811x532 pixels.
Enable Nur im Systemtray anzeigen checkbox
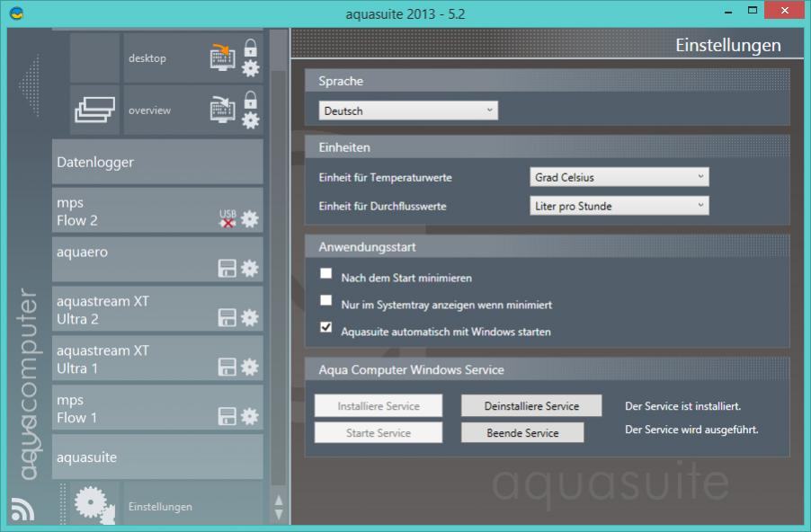pos(325,300)
